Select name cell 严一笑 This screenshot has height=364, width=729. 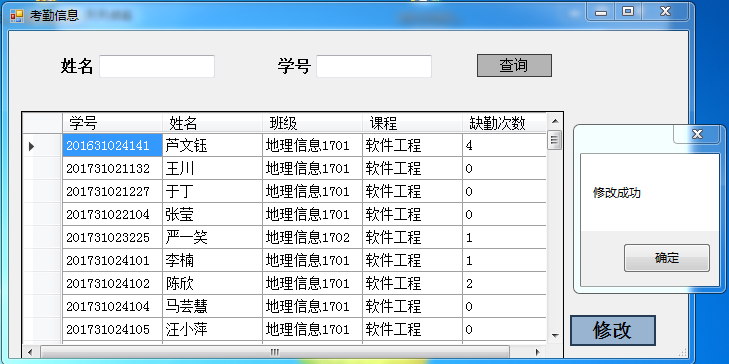pyautogui.click(x=212, y=238)
